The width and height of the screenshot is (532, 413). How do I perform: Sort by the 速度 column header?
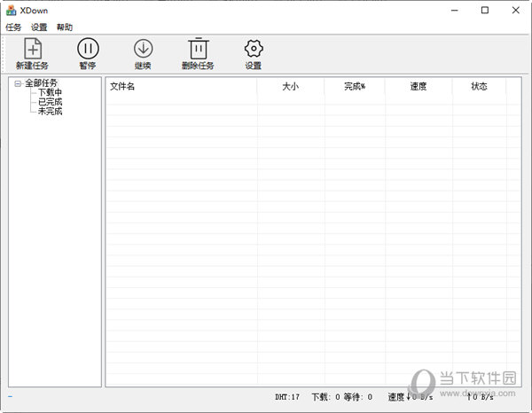pyautogui.click(x=419, y=87)
